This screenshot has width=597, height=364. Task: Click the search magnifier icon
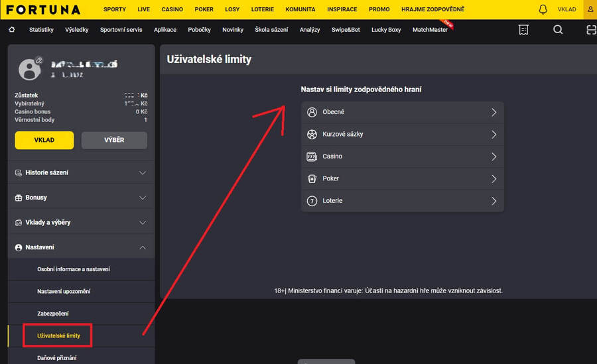558,30
